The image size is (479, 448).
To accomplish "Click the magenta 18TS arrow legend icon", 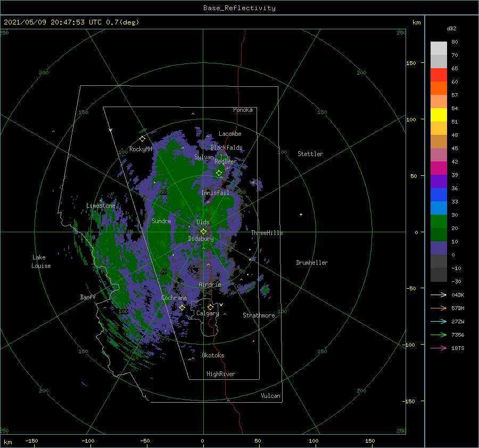I will [x=439, y=348].
